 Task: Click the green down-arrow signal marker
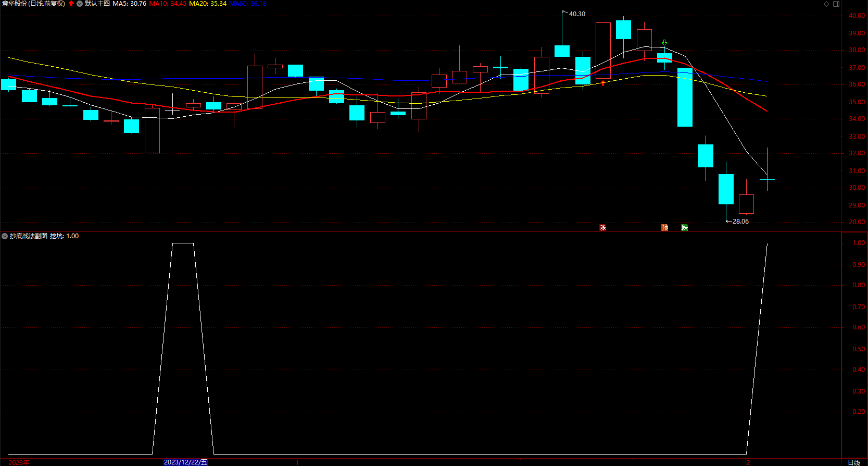coord(664,43)
